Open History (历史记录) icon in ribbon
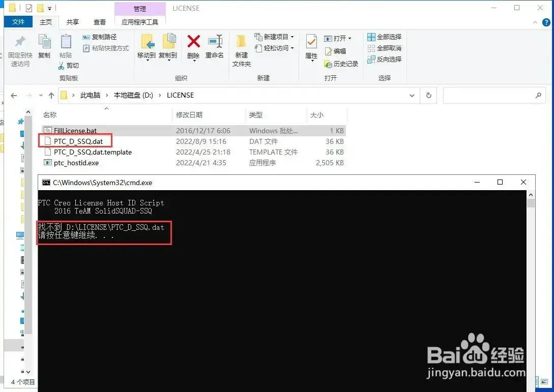This screenshot has width=554, height=392. click(x=328, y=64)
